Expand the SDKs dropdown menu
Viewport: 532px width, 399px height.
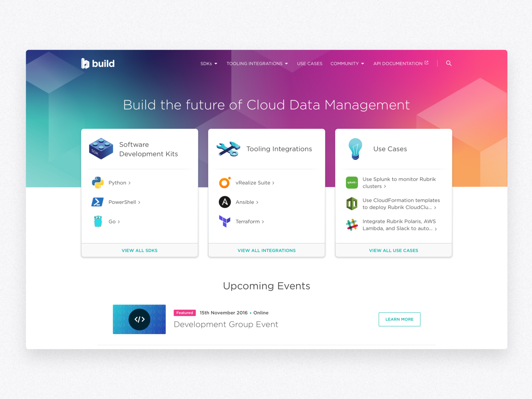click(x=208, y=64)
